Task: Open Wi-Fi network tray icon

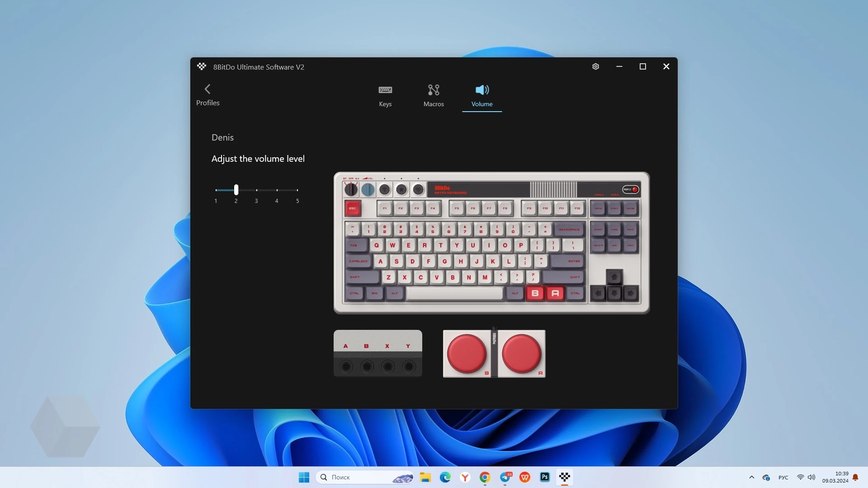Action: click(800, 477)
